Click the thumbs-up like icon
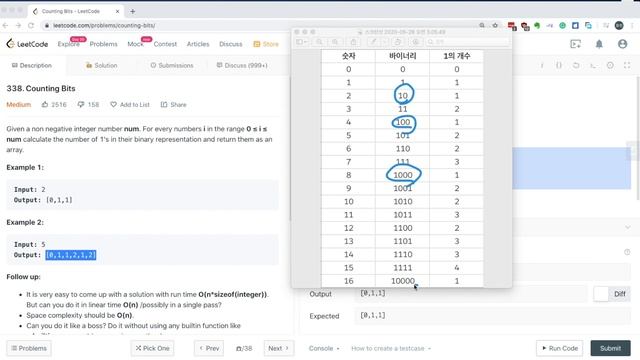 tap(45, 104)
